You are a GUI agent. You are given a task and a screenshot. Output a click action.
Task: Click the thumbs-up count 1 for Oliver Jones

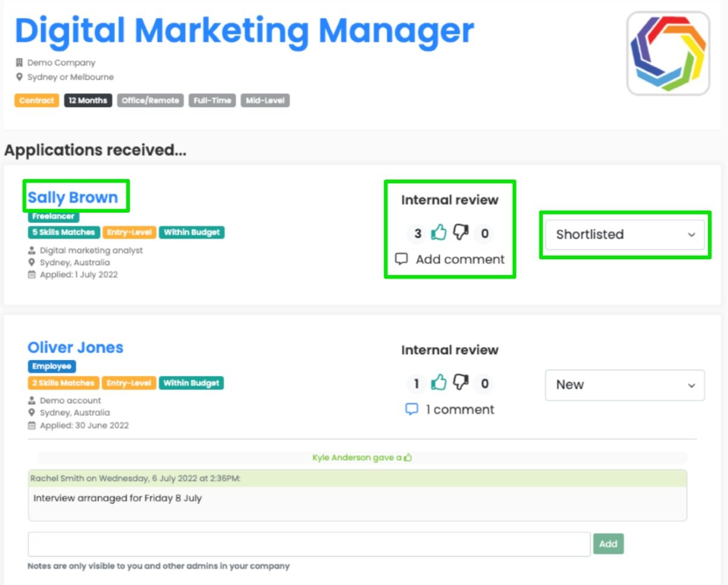coord(416,383)
